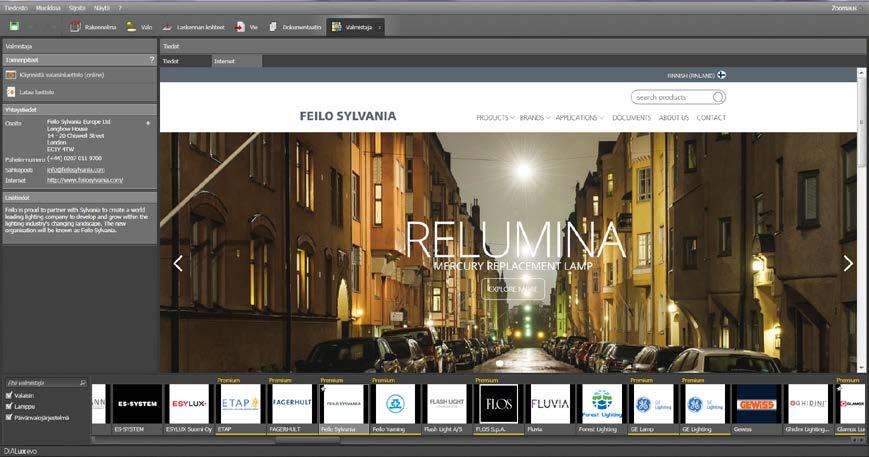Select the FLUVIA manufacturer logo
Image resolution: width=869 pixels, height=457 pixels.
(550, 404)
